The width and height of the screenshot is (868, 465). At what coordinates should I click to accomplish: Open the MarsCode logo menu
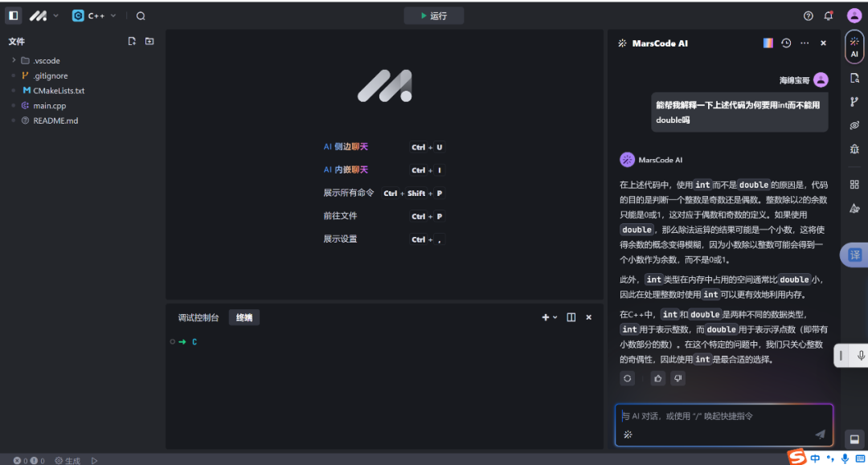[39, 16]
